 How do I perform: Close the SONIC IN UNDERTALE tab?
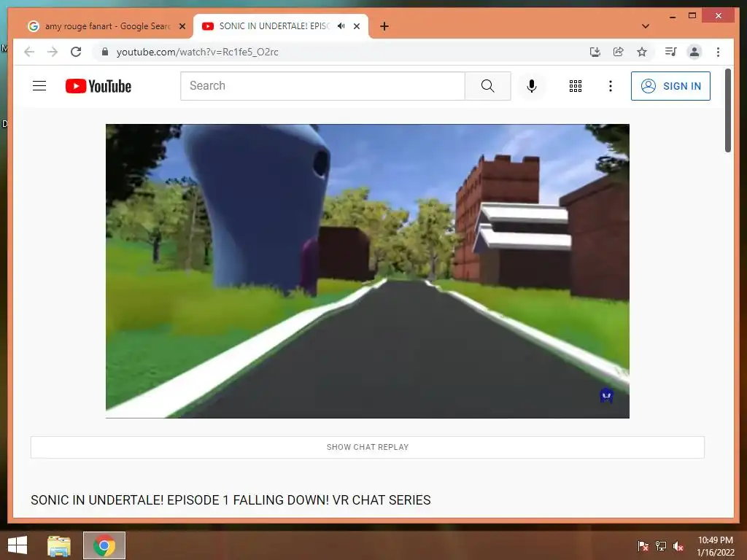[356, 26]
